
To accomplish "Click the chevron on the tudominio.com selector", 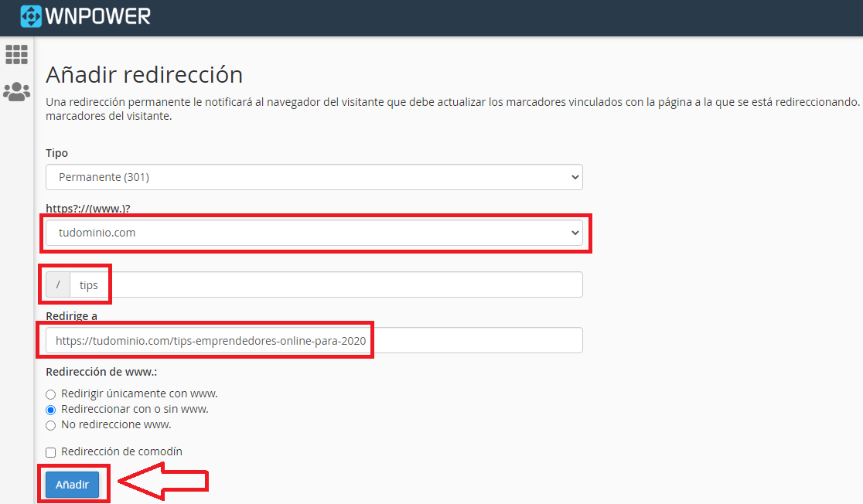I will click(x=575, y=232).
